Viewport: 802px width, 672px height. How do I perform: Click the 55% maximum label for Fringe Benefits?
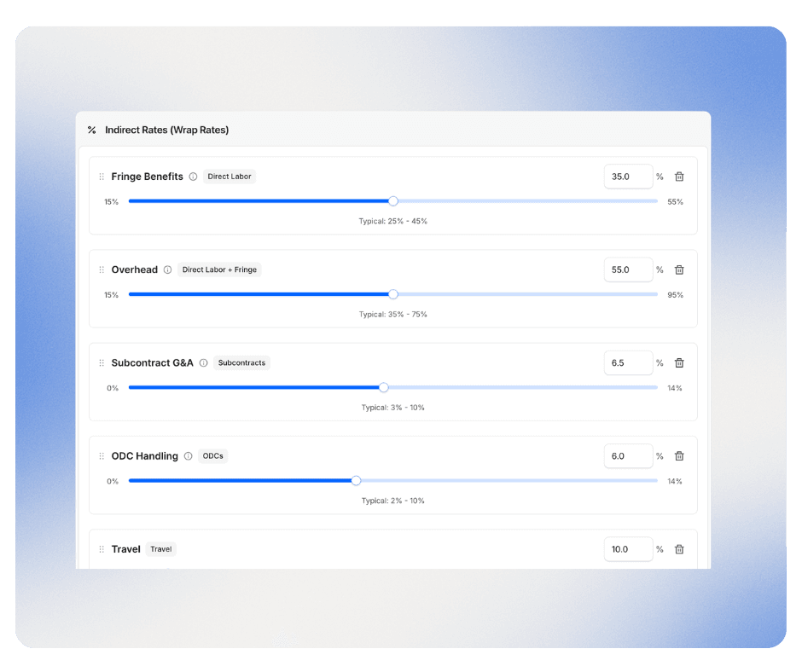point(675,201)
